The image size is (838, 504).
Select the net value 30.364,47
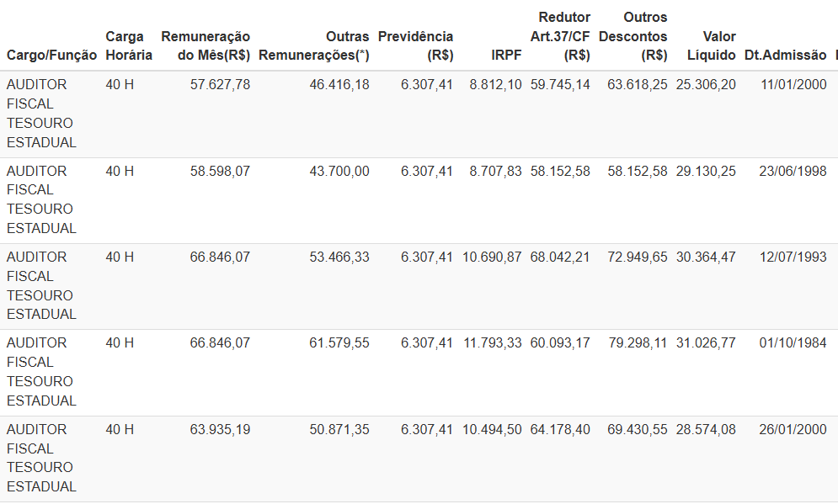pyautogui.click(x=706, y=257)
